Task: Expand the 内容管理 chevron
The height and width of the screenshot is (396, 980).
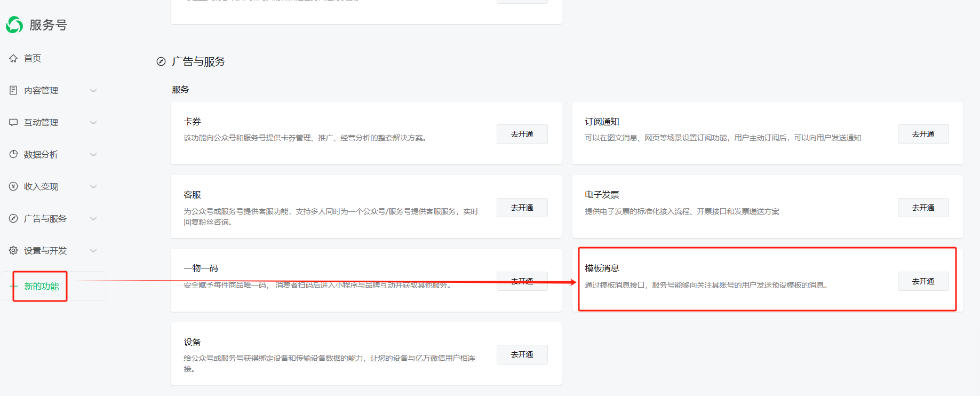Action: tap(93, 91)
